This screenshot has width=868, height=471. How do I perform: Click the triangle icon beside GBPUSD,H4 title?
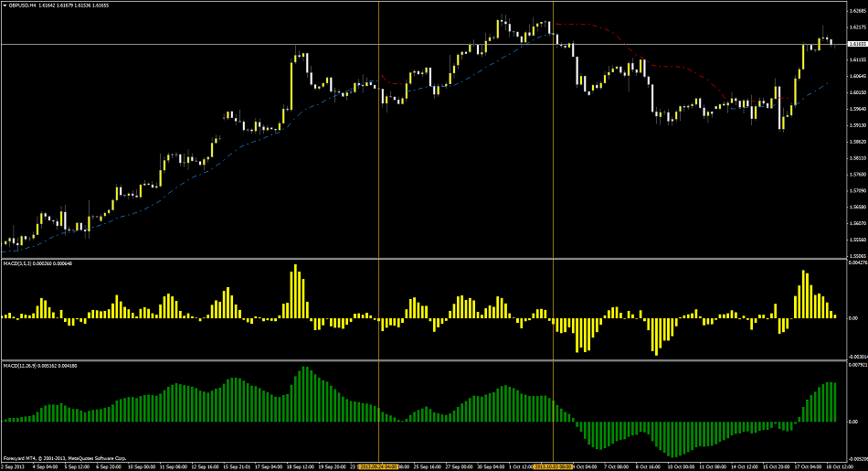pos(5,5)
